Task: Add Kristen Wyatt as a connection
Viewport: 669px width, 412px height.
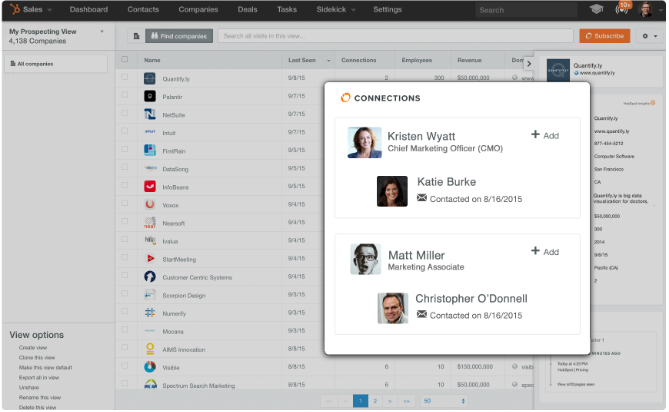Action: (x=545, y=135)
